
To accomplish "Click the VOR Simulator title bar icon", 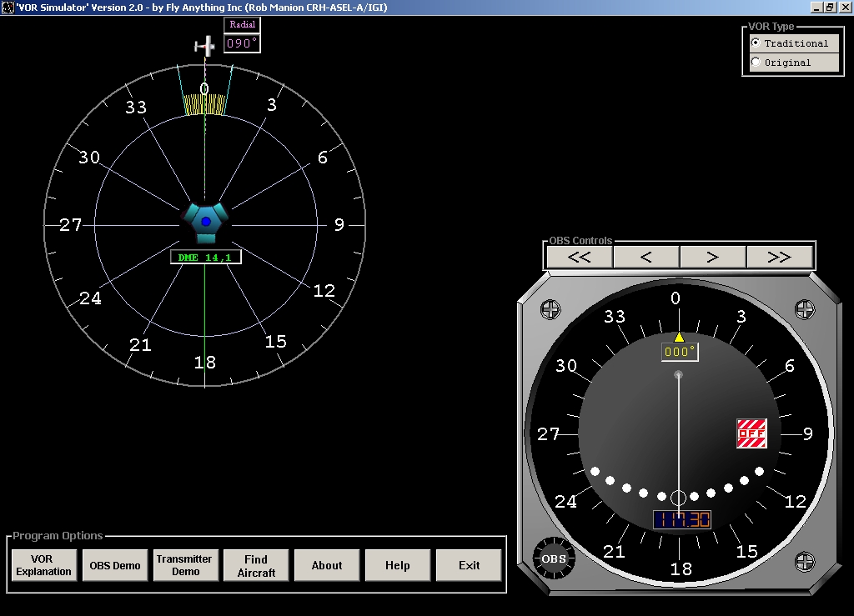I will [x=7, y=7].
